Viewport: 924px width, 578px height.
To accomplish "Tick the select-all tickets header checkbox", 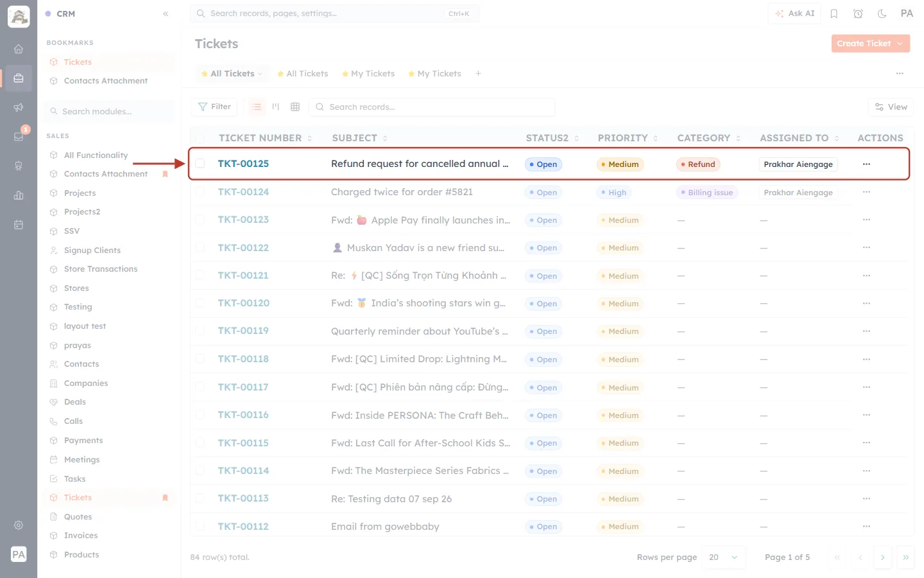I will point(200,138).
